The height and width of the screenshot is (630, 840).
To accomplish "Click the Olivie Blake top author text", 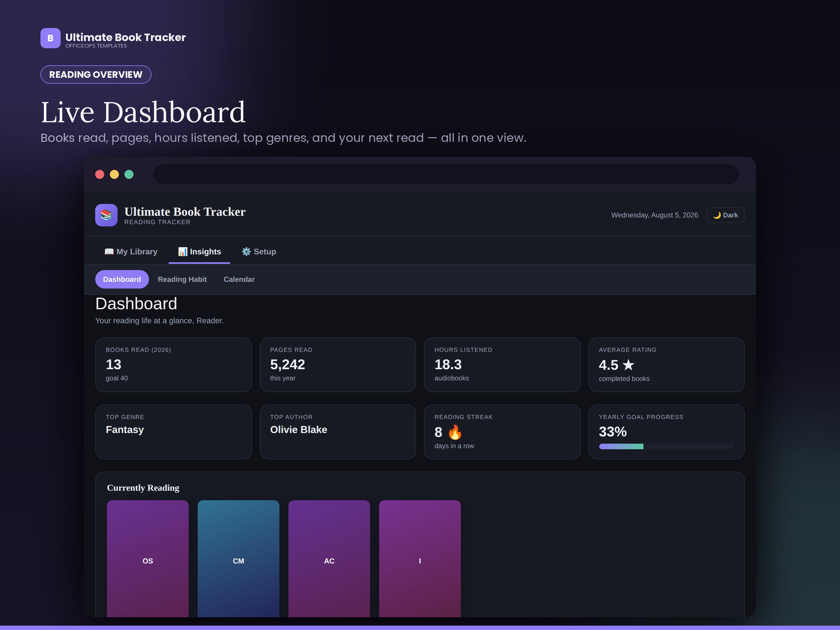I will (x=298, y=430).
